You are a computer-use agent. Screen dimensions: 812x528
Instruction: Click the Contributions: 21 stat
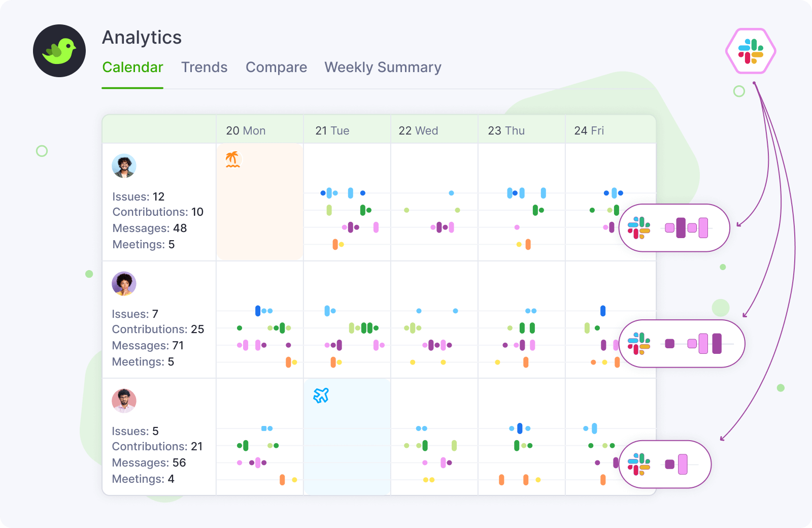157,447
